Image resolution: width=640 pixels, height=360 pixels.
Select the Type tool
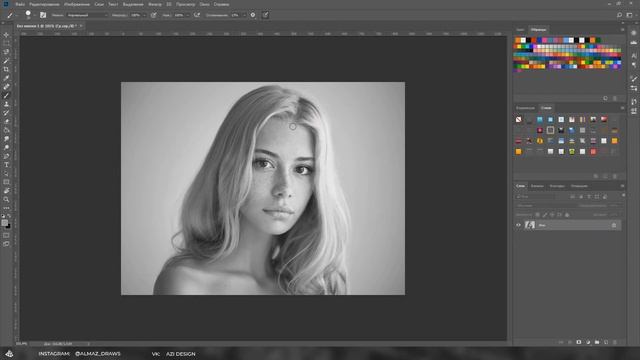[6, 165]
